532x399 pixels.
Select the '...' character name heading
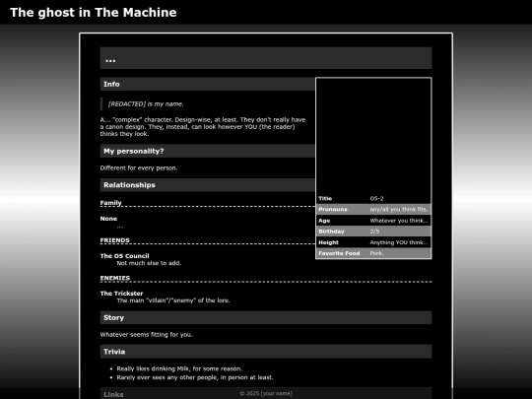click(266, 58)
